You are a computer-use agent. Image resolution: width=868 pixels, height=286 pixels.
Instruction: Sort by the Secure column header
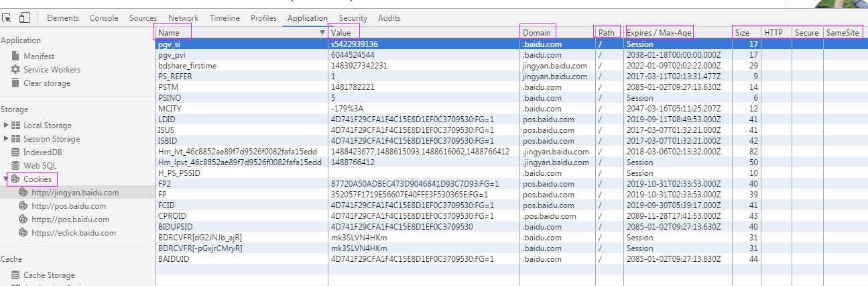(806, 32)
